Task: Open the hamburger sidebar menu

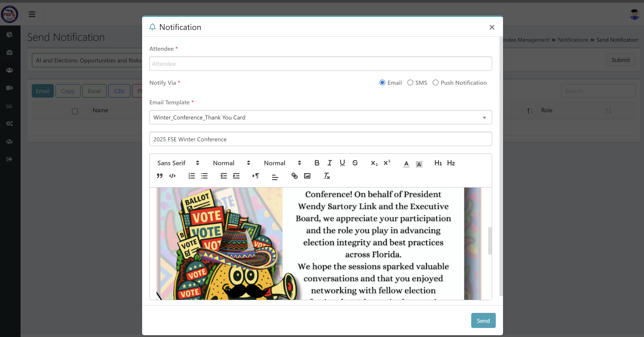Action: 32,14
